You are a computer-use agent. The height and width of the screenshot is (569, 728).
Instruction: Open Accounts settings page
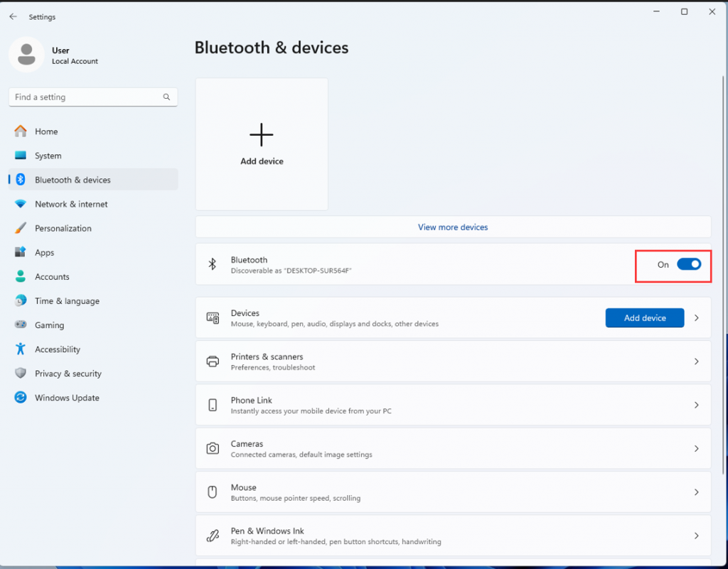pyautogui.click(x=93, y=276)
